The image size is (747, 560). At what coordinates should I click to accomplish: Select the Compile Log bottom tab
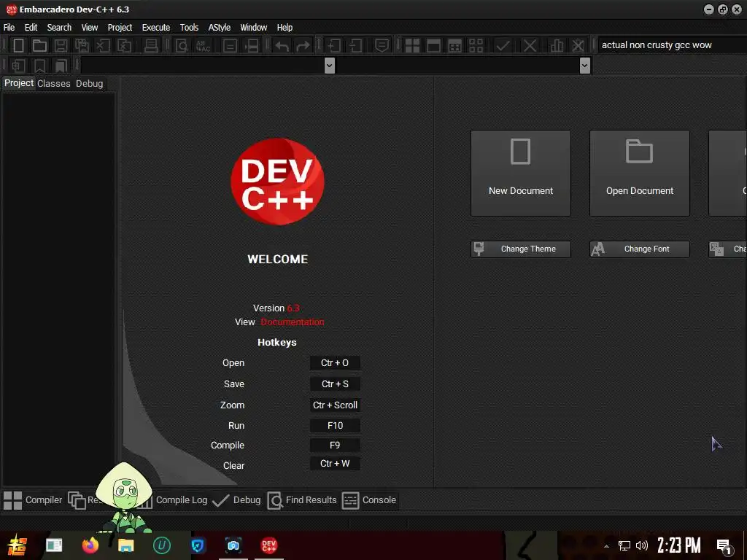[x=181, y=500]
